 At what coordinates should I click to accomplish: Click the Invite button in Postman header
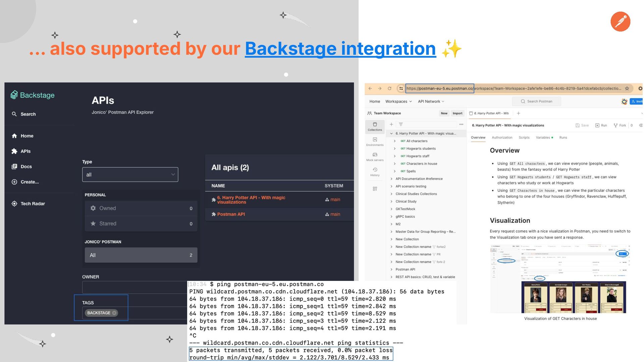[x=637, y=101]
